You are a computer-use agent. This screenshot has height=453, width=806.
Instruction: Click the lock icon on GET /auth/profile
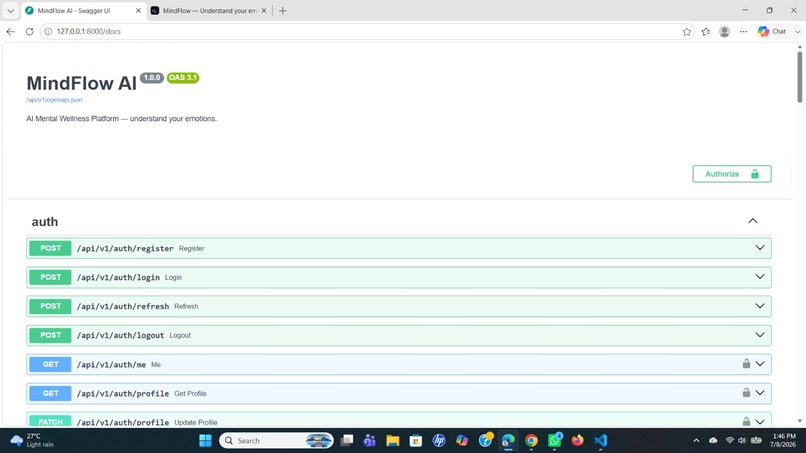click(x=746, y=392)
